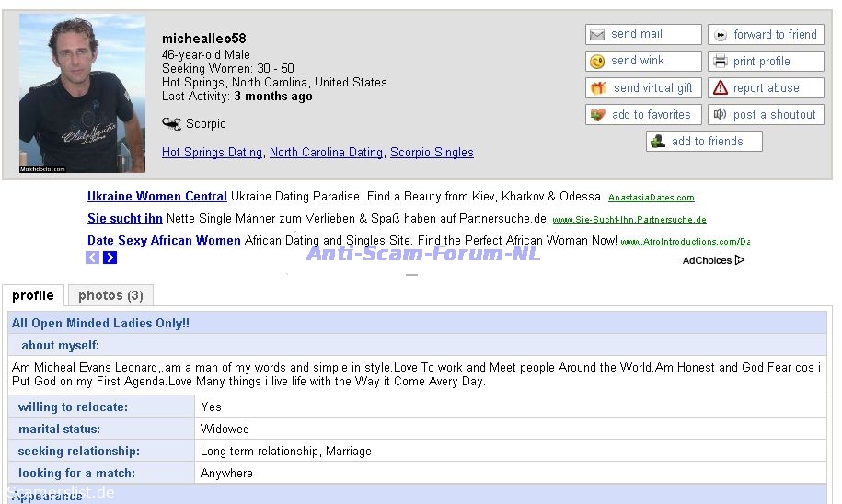The height and width of the screenshot is (504, 842).
Task: Switch to the photos (3) tab
Action: pos(110,295)
